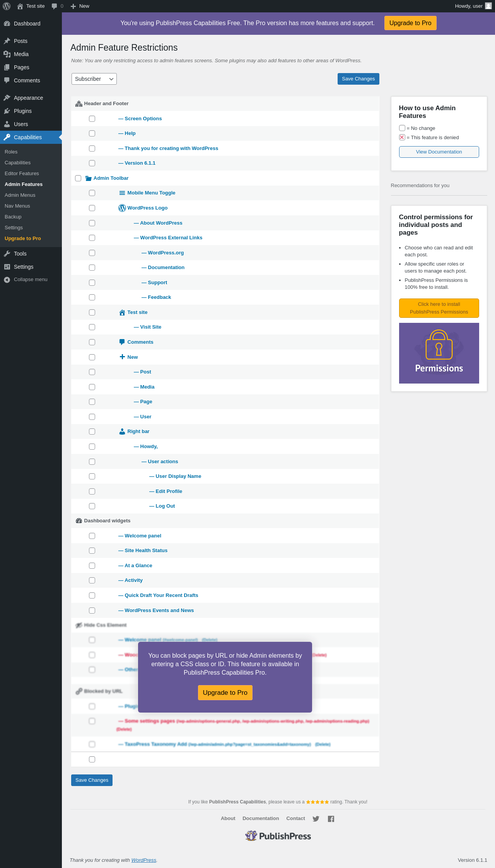This screenshot has width=495, height=868.
Task: Open the user avatar beside Howdy, user
Action: click(488, 6)
